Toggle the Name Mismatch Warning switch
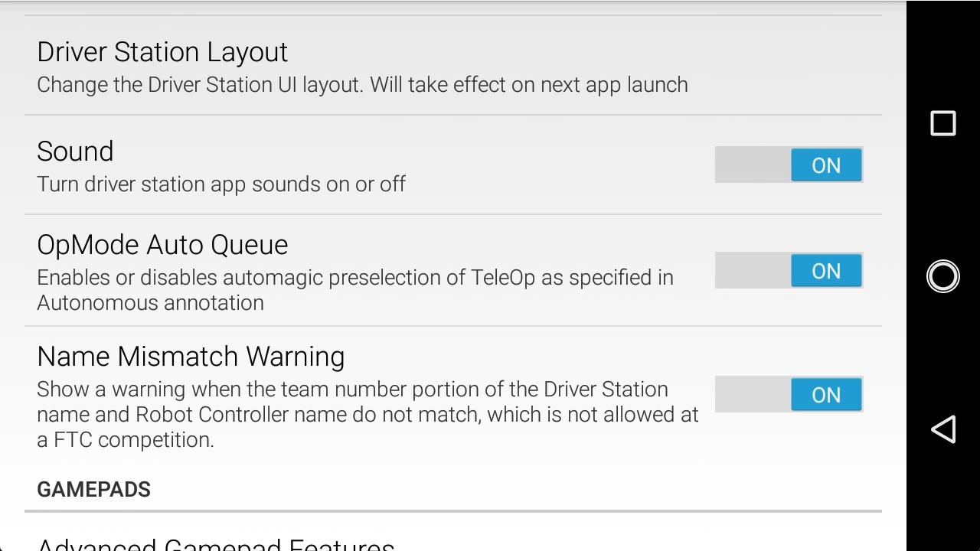980x551 pixels. click(789, 395)
